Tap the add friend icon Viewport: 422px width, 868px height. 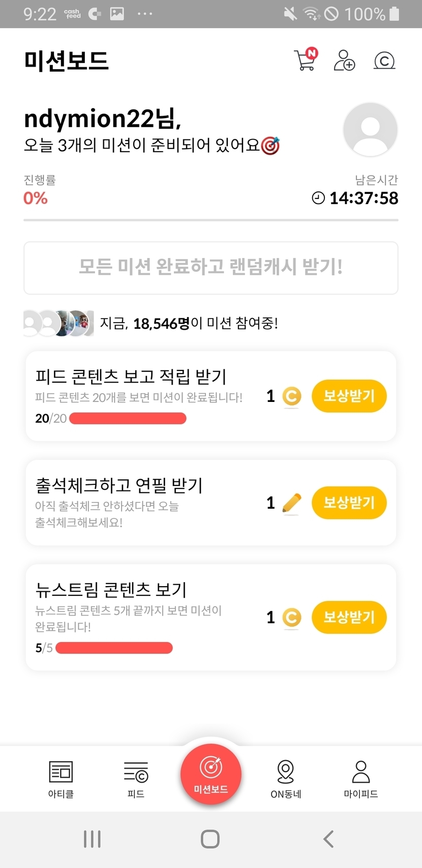[x=344, y=60]
